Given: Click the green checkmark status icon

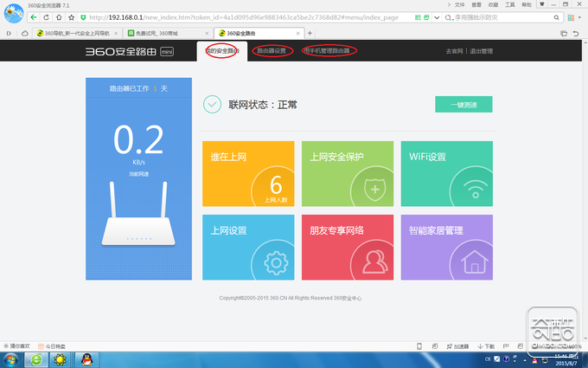Looking at the screenshot, I should click(212, 105).
